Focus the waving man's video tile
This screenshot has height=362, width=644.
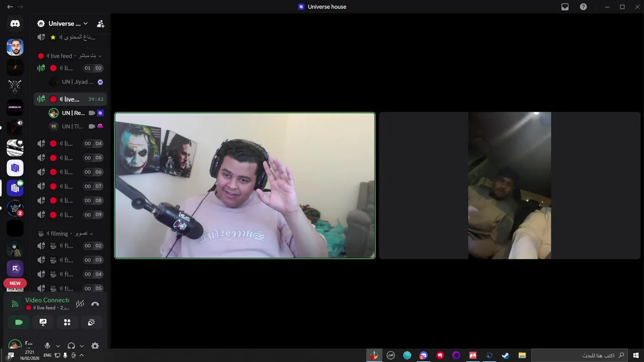click(245, 186)
